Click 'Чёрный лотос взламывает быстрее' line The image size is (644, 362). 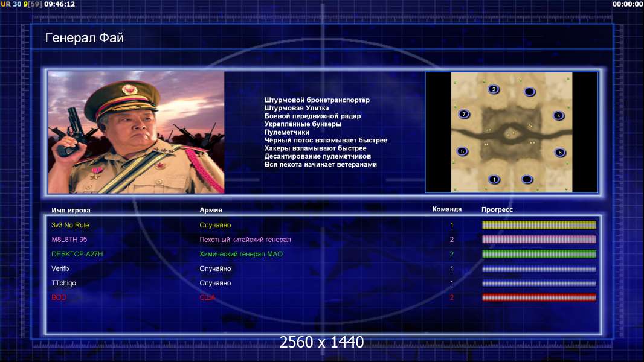tap(326, 140)
